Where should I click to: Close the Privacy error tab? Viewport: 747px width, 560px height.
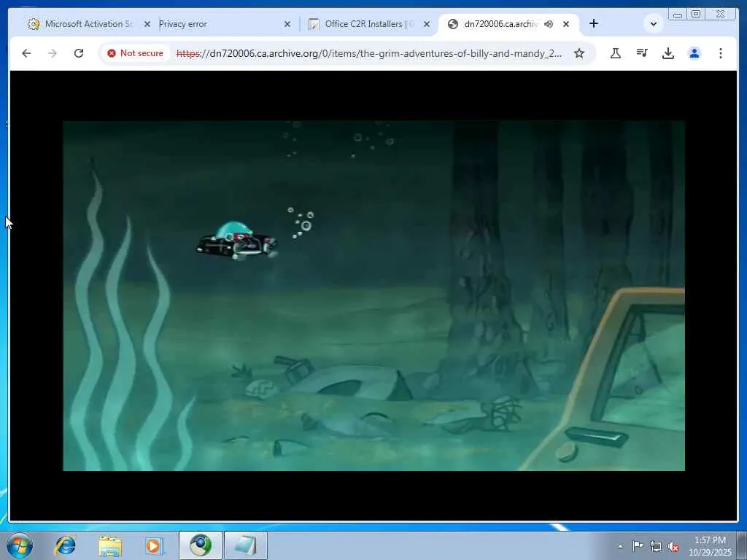tap(287, 24)
